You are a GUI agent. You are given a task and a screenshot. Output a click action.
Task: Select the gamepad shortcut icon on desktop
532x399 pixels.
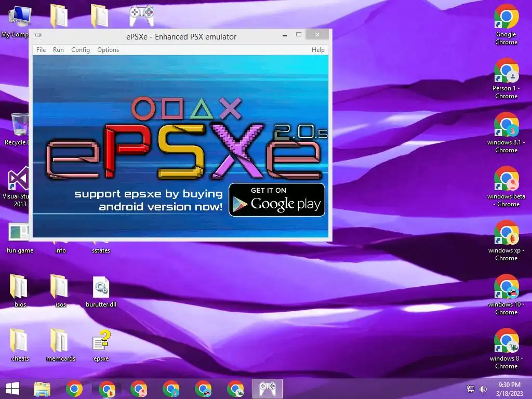[141, 16]
